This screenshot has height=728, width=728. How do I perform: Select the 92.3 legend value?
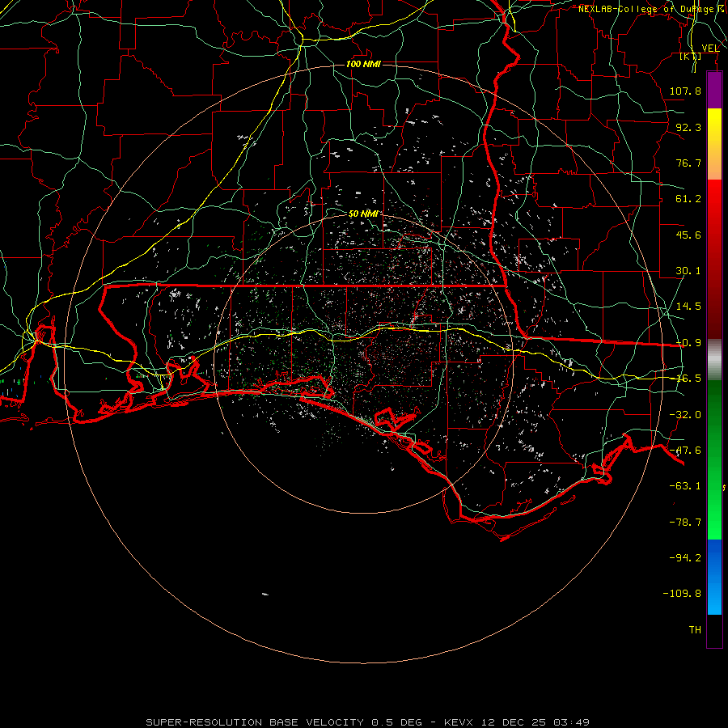[688, 127]
